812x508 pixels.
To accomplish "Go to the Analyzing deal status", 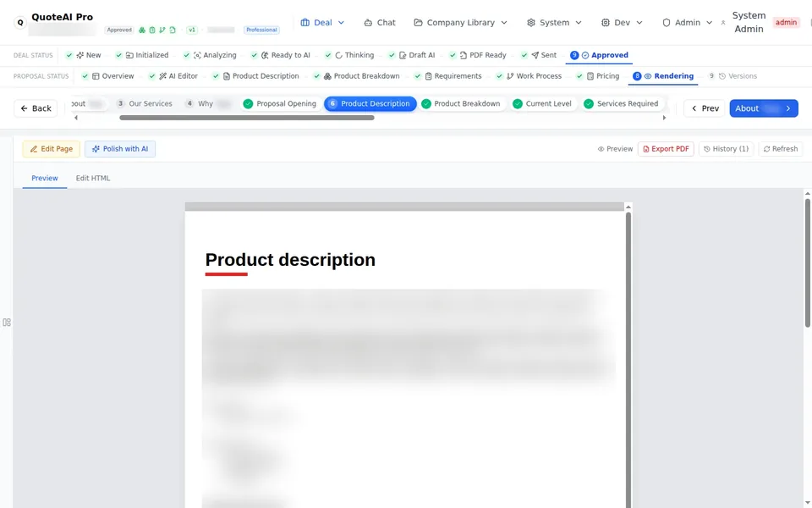I will 210,55.
